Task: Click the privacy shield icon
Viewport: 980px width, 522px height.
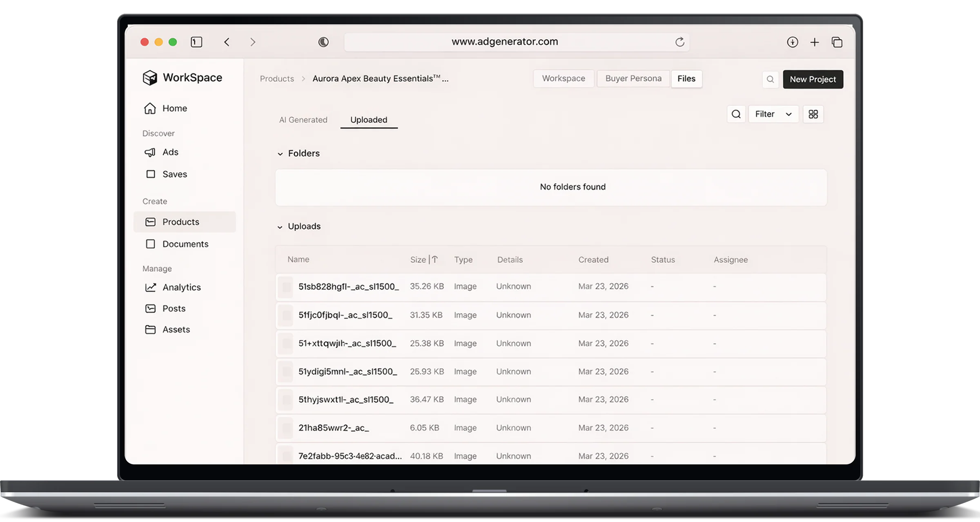Action: 323,42
